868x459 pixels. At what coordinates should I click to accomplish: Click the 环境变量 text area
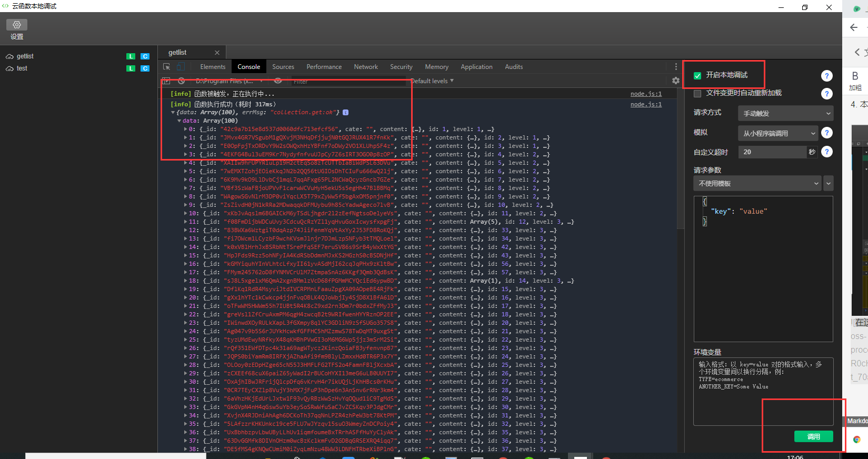coord(763,392)
